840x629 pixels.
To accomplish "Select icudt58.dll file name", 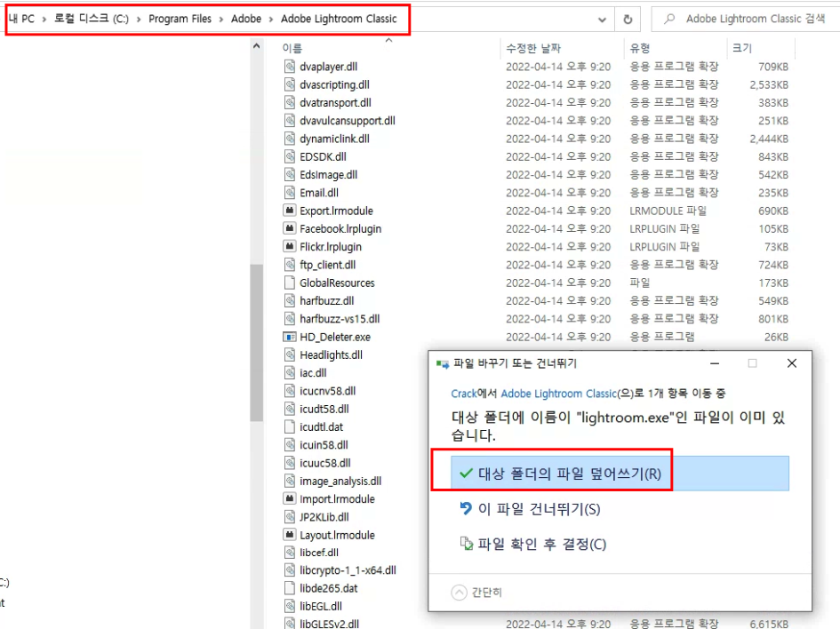I will (x=324, y=409).
